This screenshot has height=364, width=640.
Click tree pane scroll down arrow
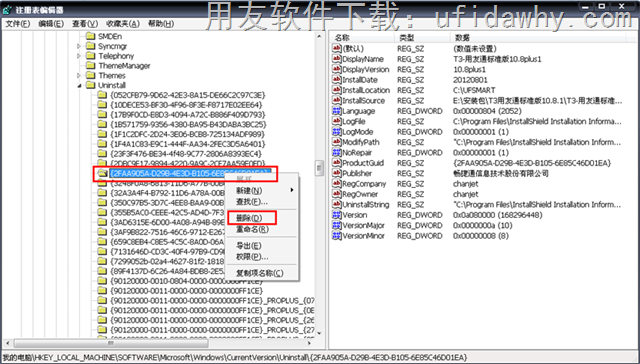(319, 333)
